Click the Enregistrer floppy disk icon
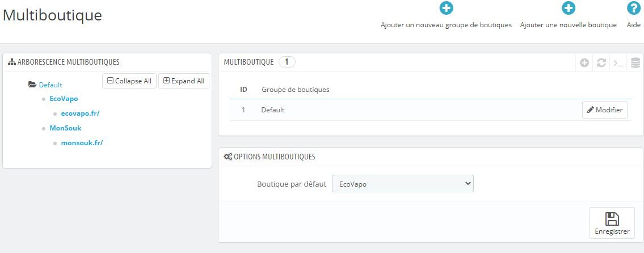Viewport: 644px width, 253px height. 612,219
